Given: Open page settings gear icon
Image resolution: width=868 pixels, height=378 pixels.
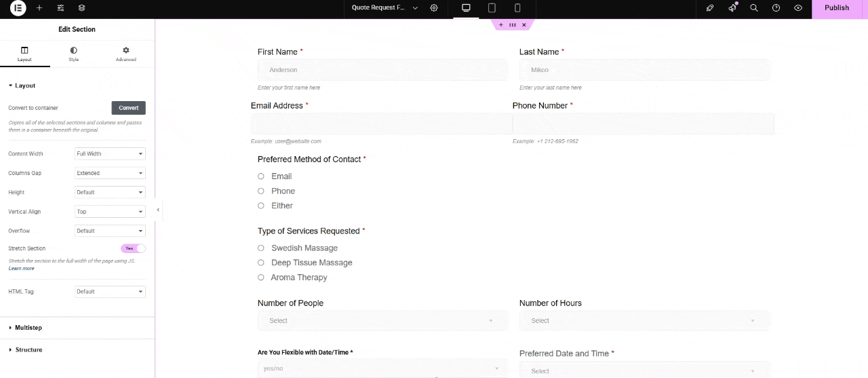Looking at the screenshot, I should click(x=434, y=8).
